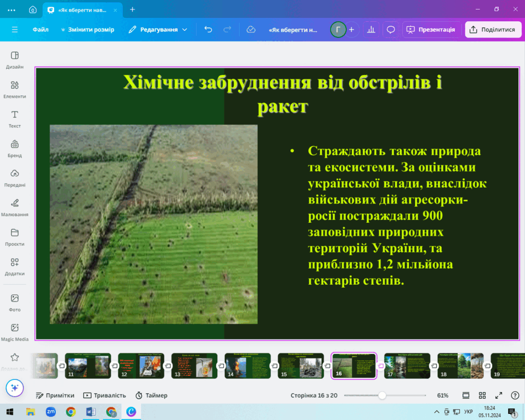The width and height of the screenshot is (525, 420).
Task: Open the Photos (Фото) panel
Action: coord(15,303)
